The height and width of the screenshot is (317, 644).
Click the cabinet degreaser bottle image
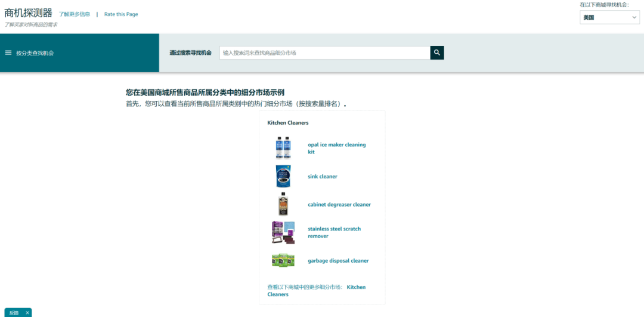pos(283,204)
